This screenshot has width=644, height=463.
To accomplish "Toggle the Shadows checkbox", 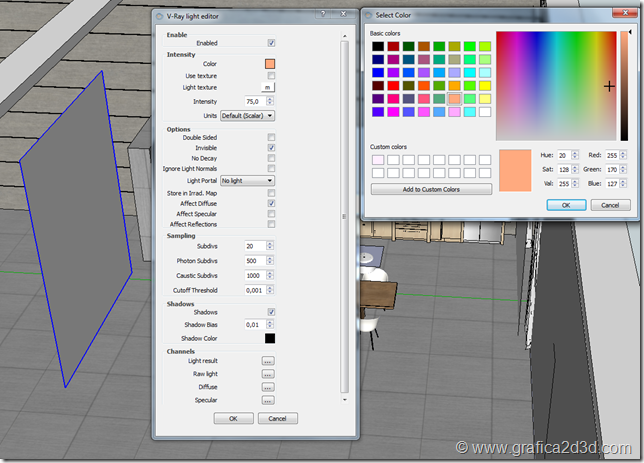I will [x=271, y=312].
